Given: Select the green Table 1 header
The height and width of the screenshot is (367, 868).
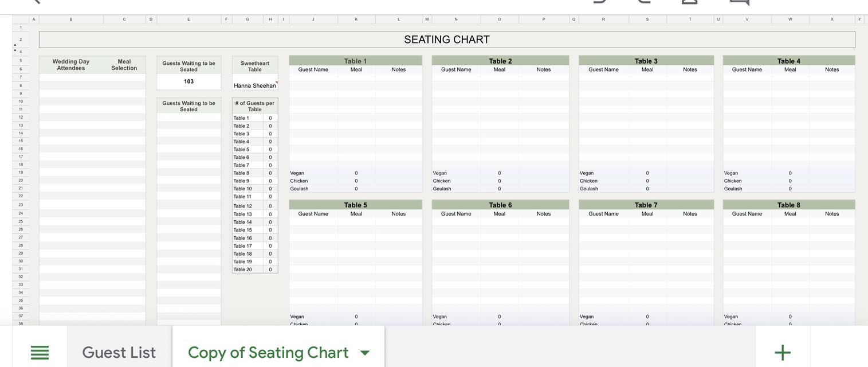Looking at the screenshot, I should [355, 61].
